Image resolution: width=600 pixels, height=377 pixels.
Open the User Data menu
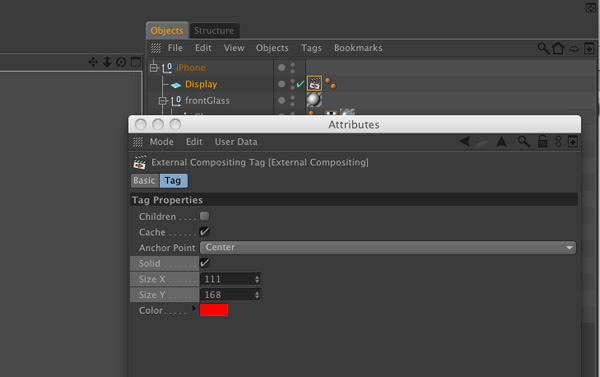point(236,142)
